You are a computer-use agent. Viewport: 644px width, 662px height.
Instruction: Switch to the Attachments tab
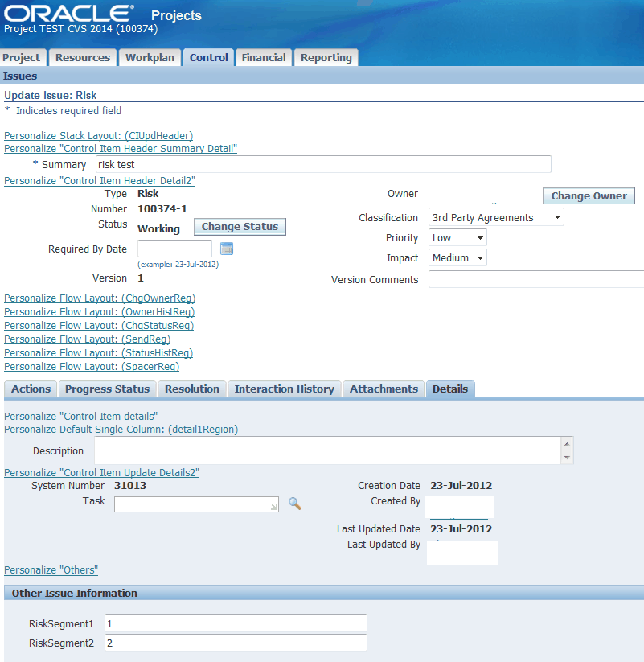pyautogui.click(x=384, y=389)
